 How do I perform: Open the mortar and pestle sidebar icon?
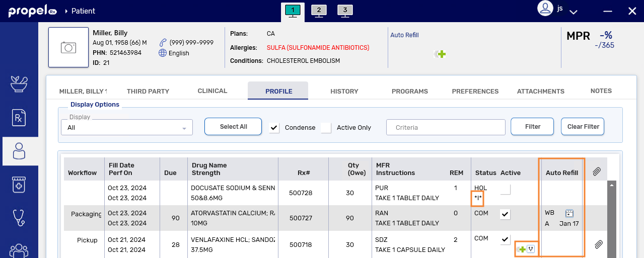point(19,84)
